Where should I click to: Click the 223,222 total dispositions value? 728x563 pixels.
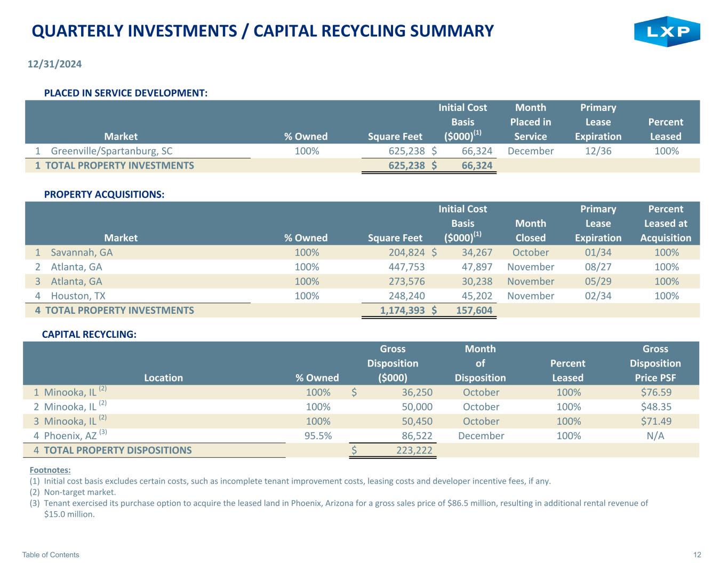[414, 450]
